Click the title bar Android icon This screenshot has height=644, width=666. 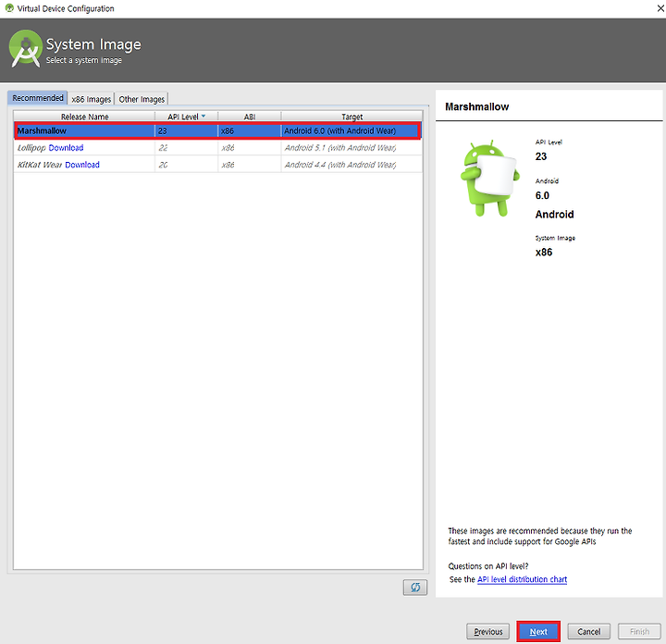pyautogui.click(x=9, y=8)
